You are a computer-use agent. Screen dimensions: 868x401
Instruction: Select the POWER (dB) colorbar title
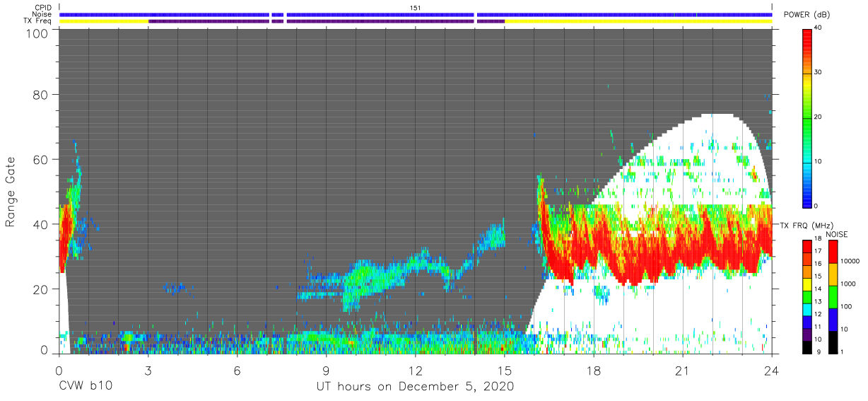point(807,15)
